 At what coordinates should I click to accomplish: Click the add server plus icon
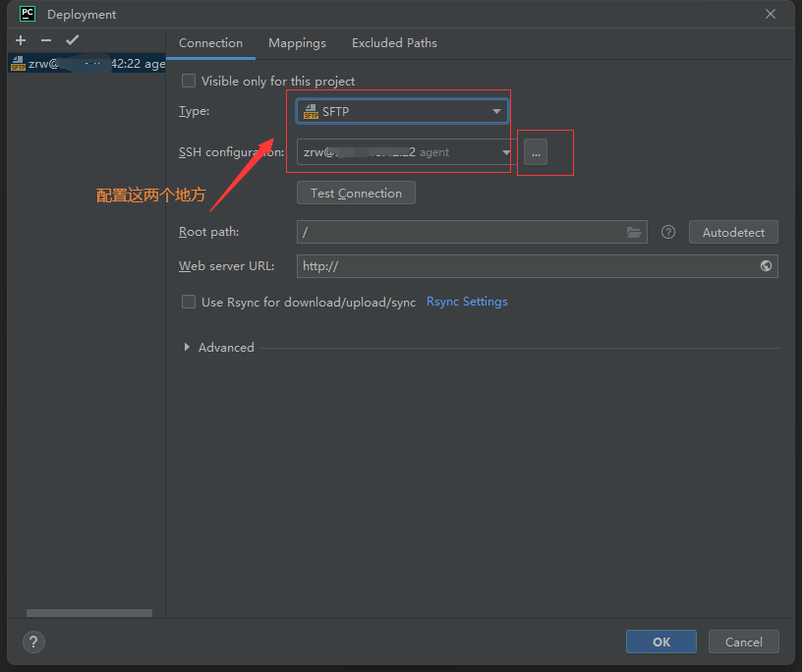[21, 40]
